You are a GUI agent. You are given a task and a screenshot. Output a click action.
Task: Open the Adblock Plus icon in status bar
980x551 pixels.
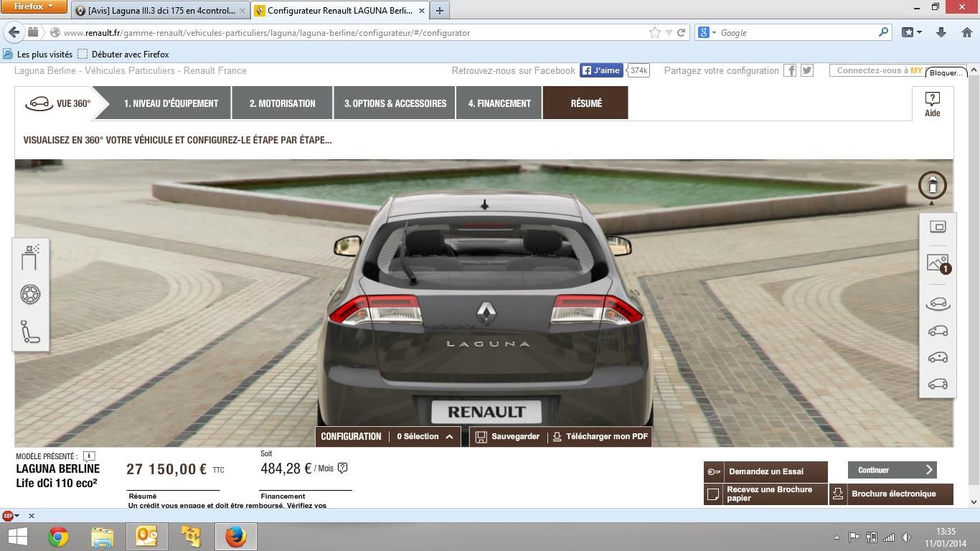pos(8,515)
